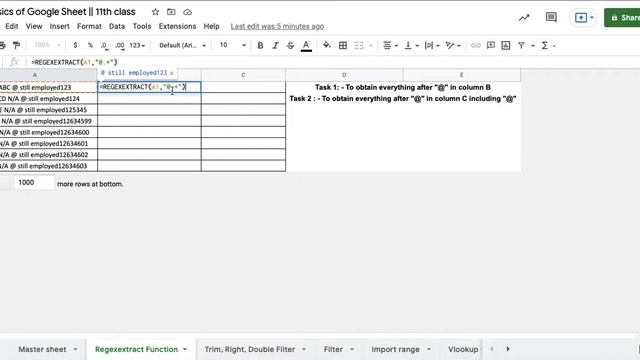Click the create filter icon
The height and width of the screenshot is (360, 640).
click(x=521, y=46)
